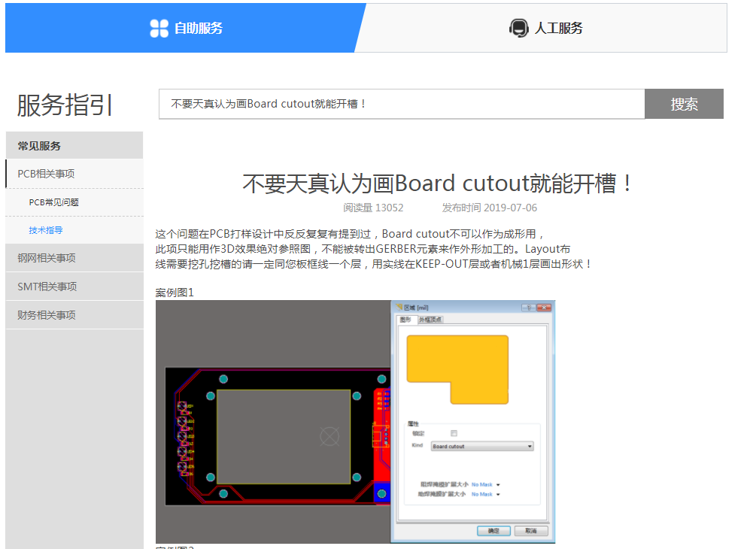Select PCB相关事项 in sidebar

74,174
